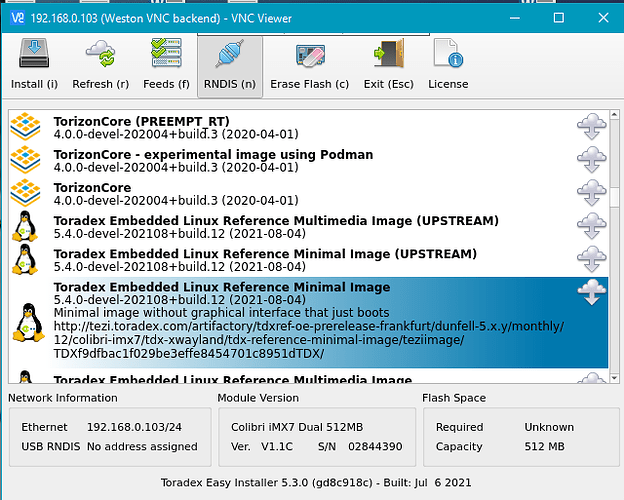Click the penguin icon for Minimal Image (UPSTREAM)
This screenshot has width=624, height=500.
25,259
